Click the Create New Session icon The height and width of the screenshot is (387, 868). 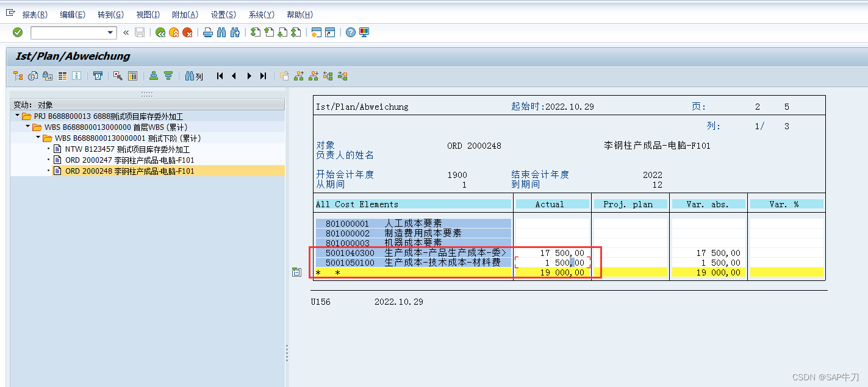pos(316,32)
